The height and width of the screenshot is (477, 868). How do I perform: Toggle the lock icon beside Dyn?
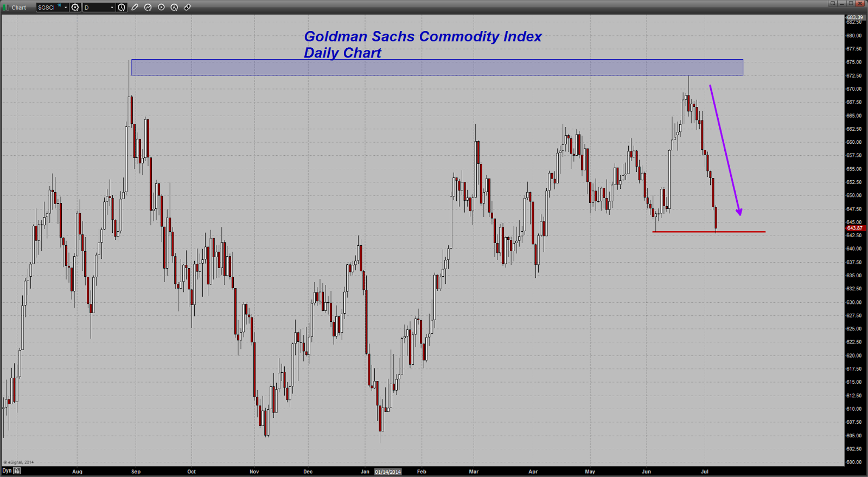pyautogui.click(x=17, y=471)
